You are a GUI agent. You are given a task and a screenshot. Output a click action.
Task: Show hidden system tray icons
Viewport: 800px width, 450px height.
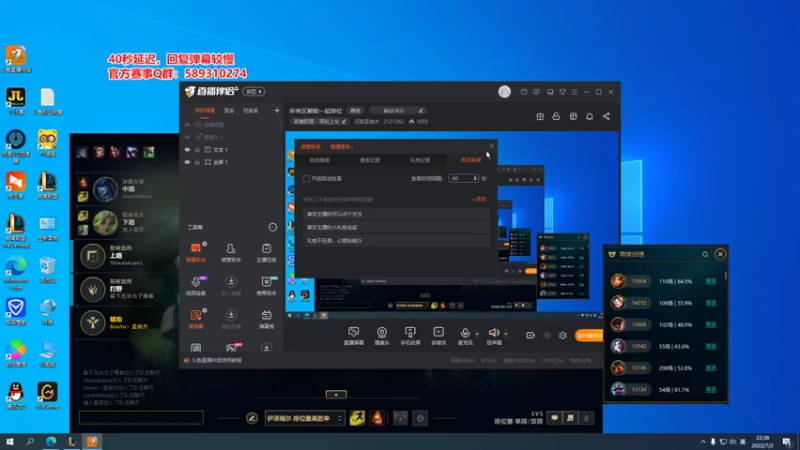coord(703,442)
